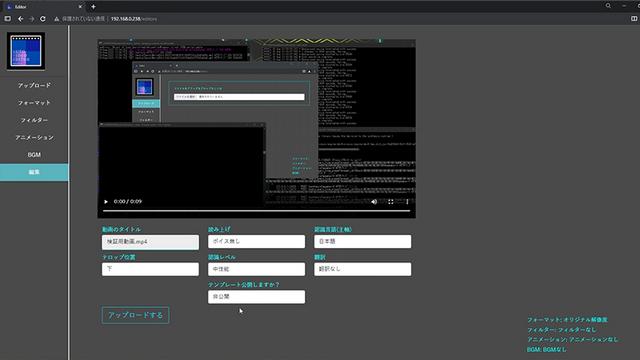
Task: Click the Editor app logo icon
Action: 26,51
